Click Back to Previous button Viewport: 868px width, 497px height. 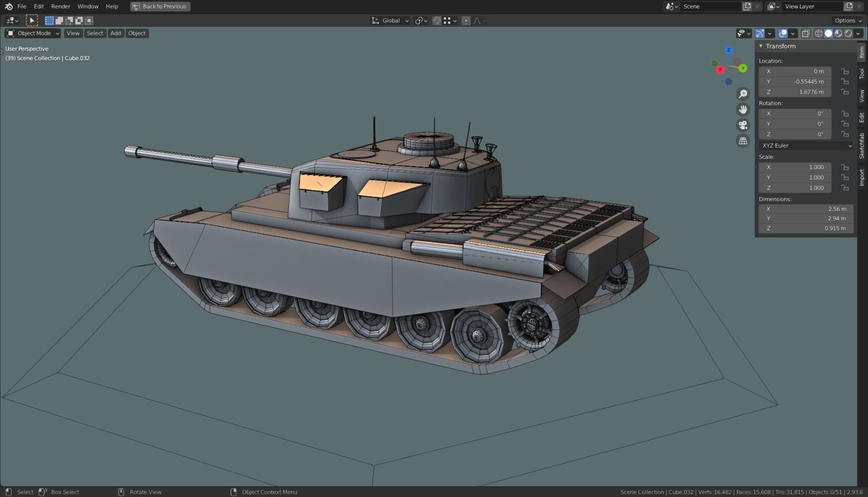[160, 7]
